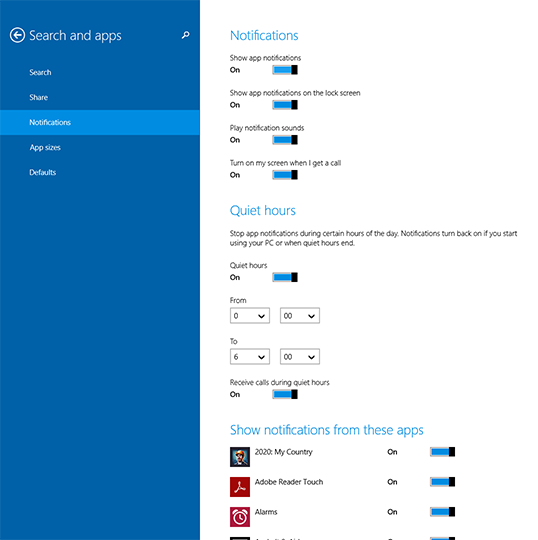Image resolution: width=538 pixels, height=540 pixels.
Task: Toggle Turn on my screen when I get a call
Action: [x=285, y=175]
